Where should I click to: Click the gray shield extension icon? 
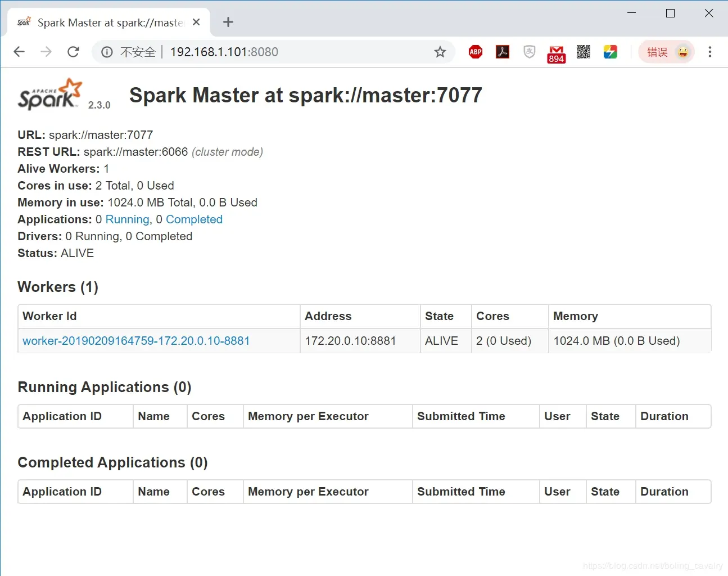click(x=529, y=52)
